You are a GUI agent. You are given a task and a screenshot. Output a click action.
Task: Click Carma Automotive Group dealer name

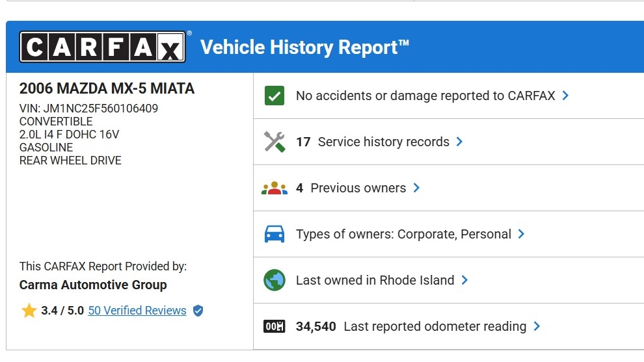coord(93,285)
